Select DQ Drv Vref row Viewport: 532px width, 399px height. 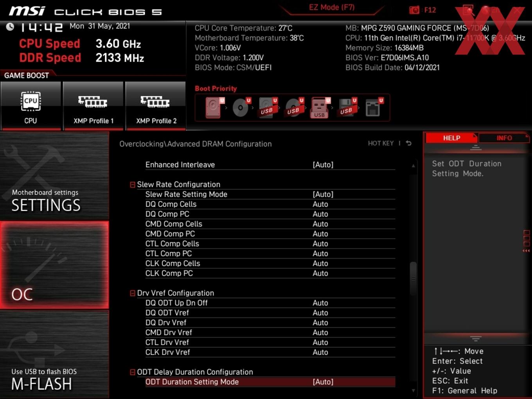click(270, 323)
